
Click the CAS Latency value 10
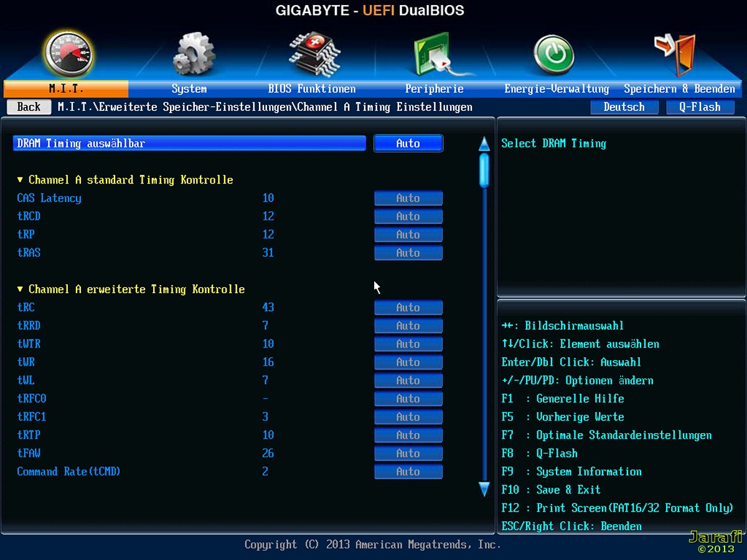(268, 198)
